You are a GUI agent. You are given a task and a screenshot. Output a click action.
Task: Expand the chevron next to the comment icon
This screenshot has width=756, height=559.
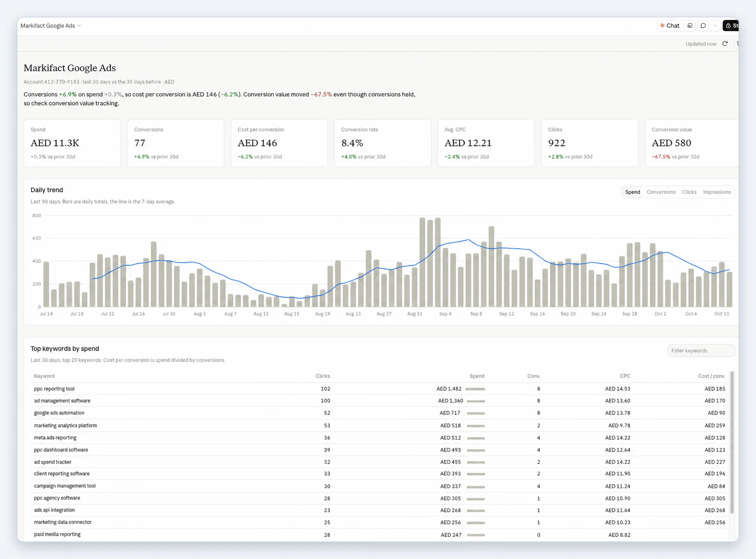tap(715, 25)
